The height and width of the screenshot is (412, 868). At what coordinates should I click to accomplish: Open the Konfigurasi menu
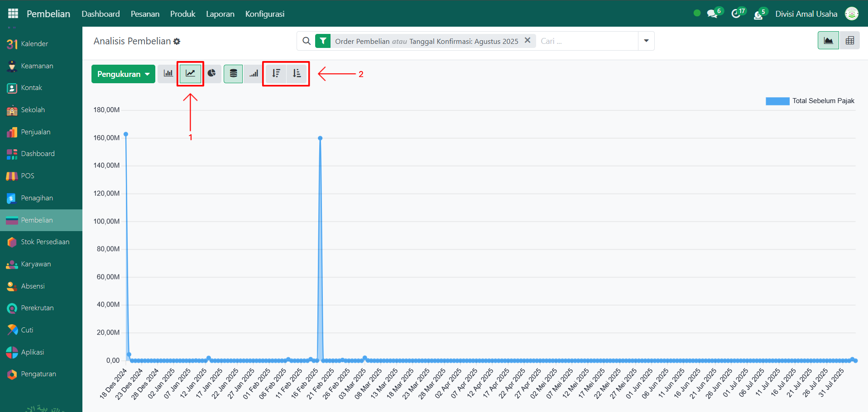coord(264,14)
